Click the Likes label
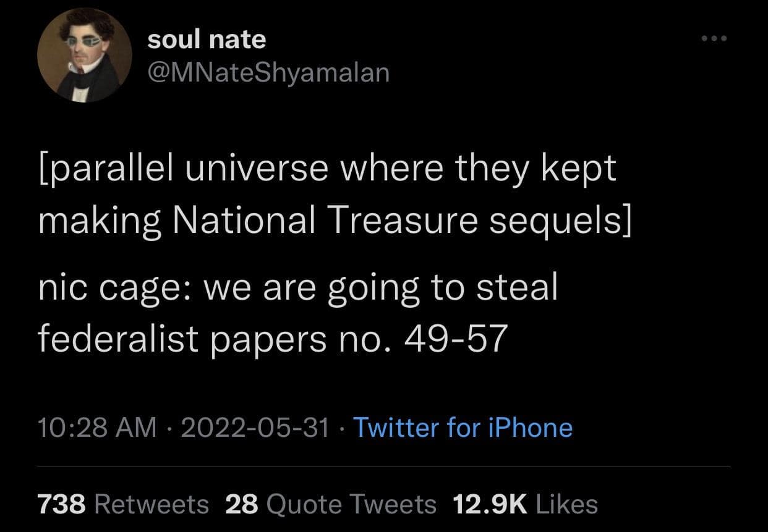 (566, 504)
